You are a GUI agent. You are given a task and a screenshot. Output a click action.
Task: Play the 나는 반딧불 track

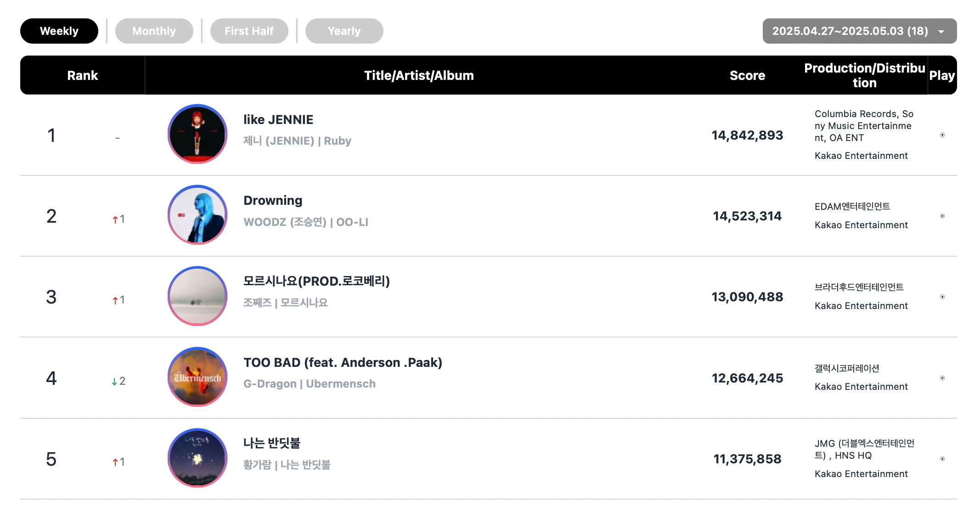(942, 459)
